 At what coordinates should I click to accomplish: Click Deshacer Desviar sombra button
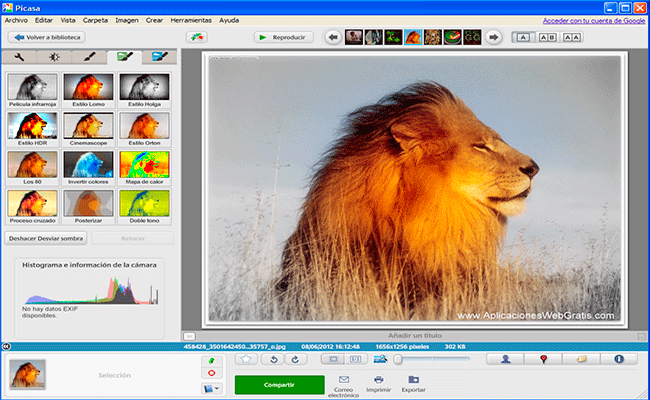coord(46,238)
